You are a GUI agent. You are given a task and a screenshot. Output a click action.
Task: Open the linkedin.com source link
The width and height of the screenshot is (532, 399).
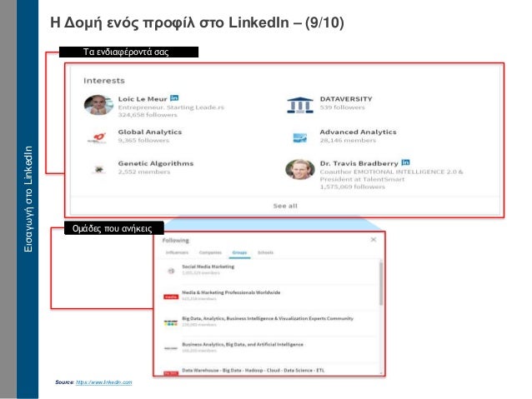[103, 382]
